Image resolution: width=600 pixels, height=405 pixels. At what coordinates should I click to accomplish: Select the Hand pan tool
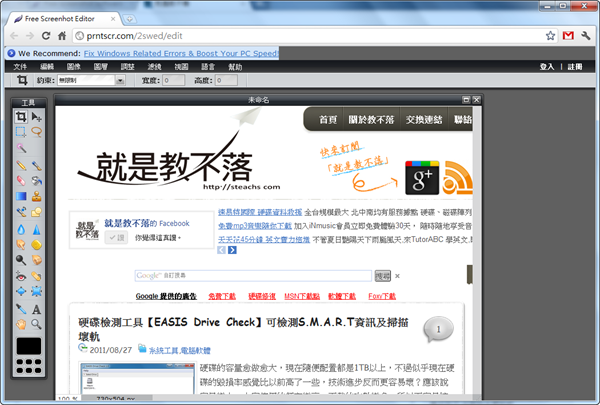(21, 324)
